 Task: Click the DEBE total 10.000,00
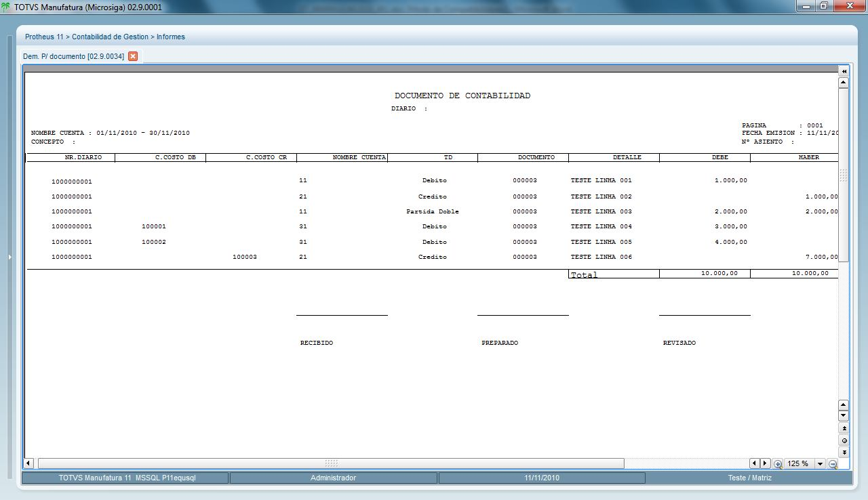719,273
